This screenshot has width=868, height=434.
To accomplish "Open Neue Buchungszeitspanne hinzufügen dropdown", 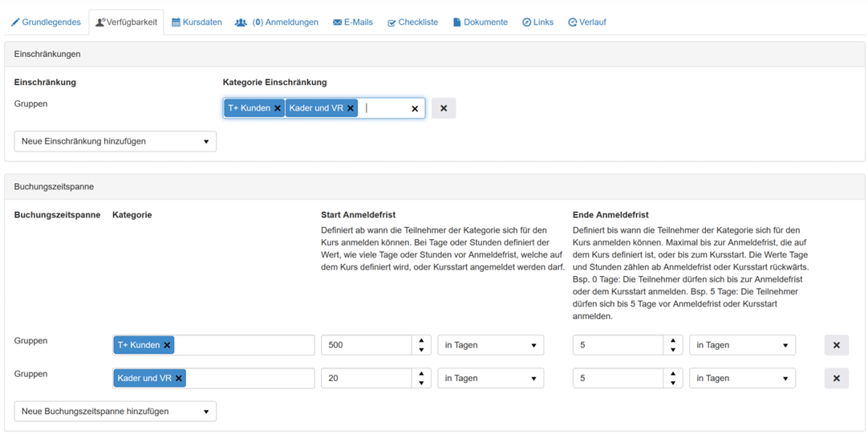I will [115, 412].
